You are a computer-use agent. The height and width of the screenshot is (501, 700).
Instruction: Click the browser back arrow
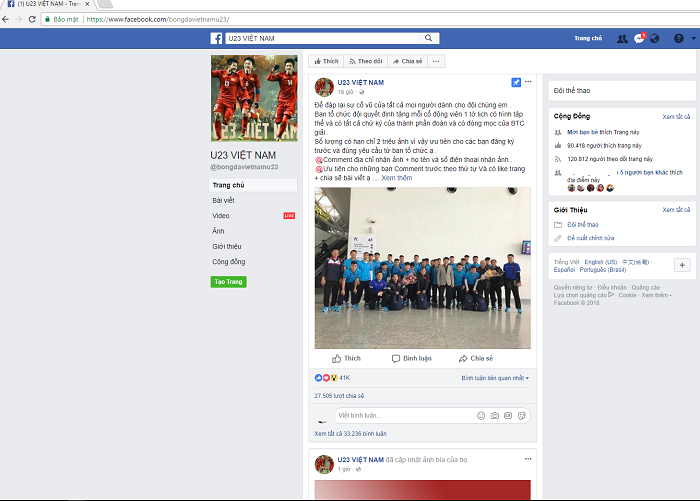(x=5, y=19)
